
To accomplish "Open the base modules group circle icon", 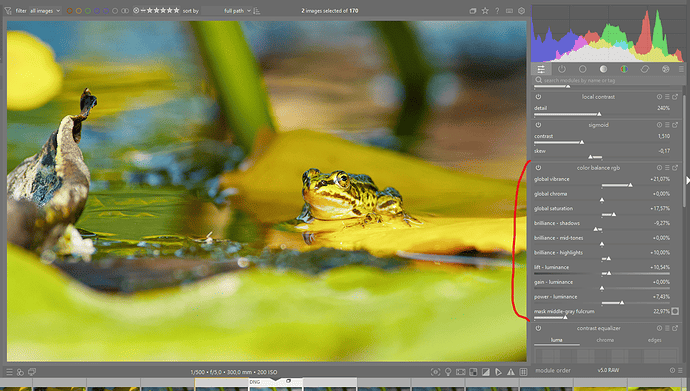I will point(583,69).
